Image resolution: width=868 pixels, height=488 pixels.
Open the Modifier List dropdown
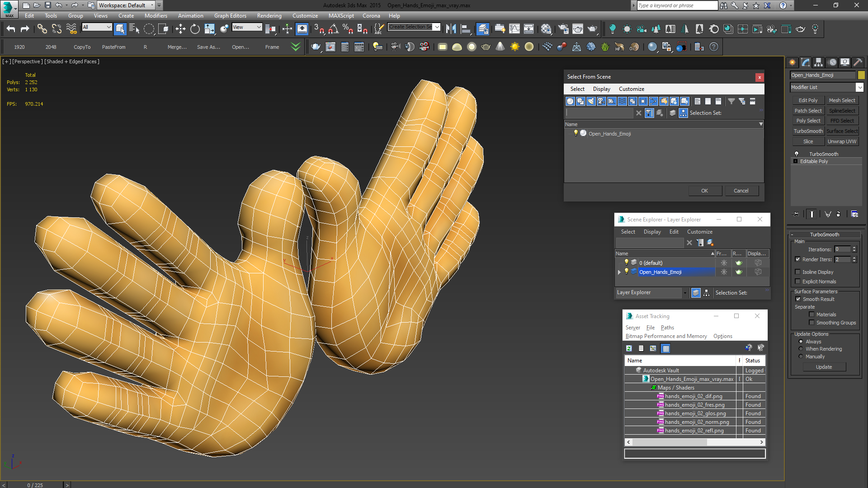pyautogui.click(x=859, y=87)
